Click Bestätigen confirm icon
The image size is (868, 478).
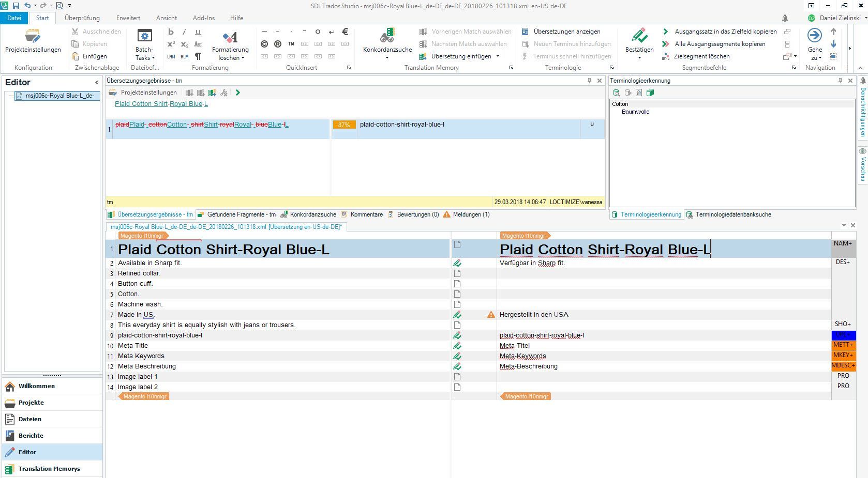point(639,36)
